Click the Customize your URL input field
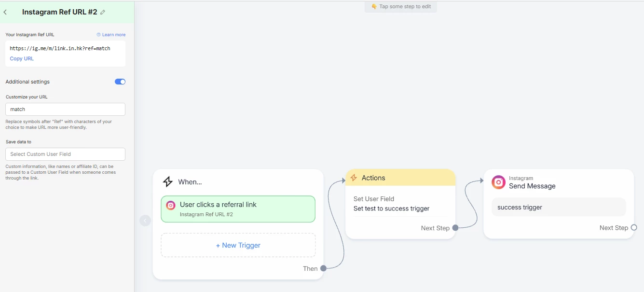 pos(65,109)
